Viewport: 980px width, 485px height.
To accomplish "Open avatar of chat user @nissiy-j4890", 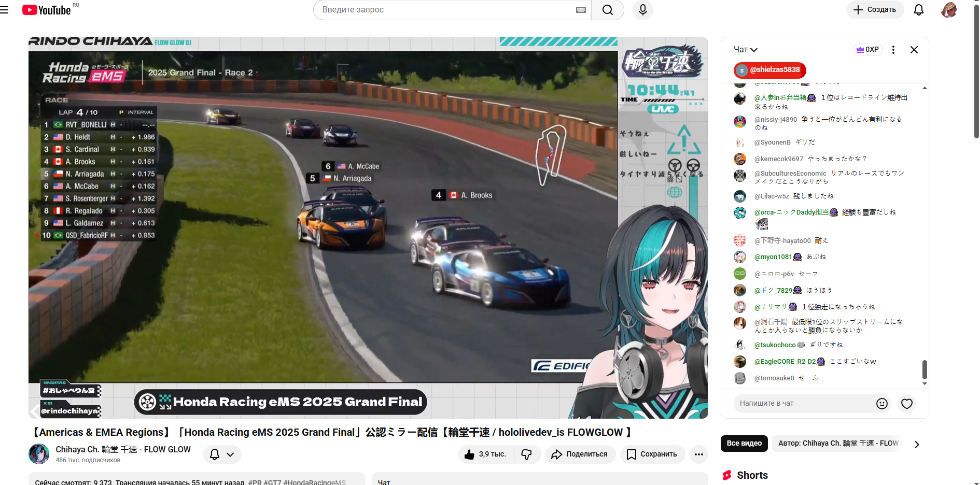I will point(740,122).
